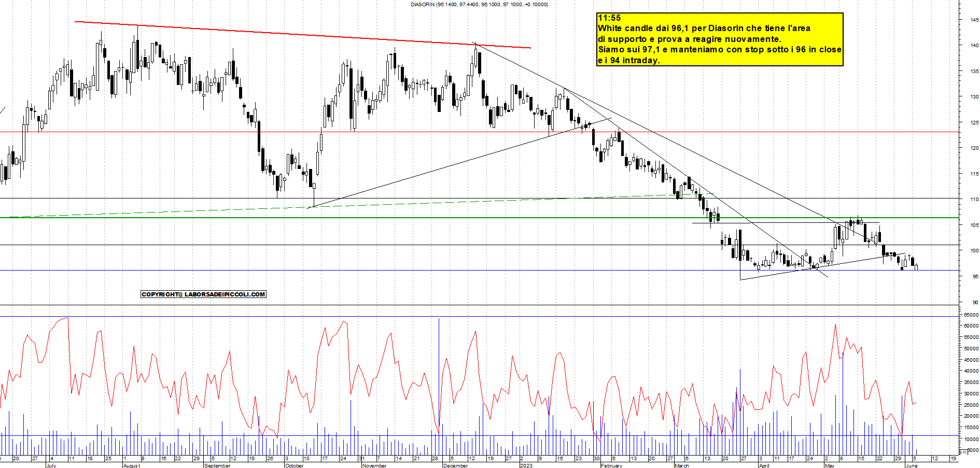Image resolution: width=980 pixels, height=468 pixels.
Task: Click the September month label
Action: (217, 465)
